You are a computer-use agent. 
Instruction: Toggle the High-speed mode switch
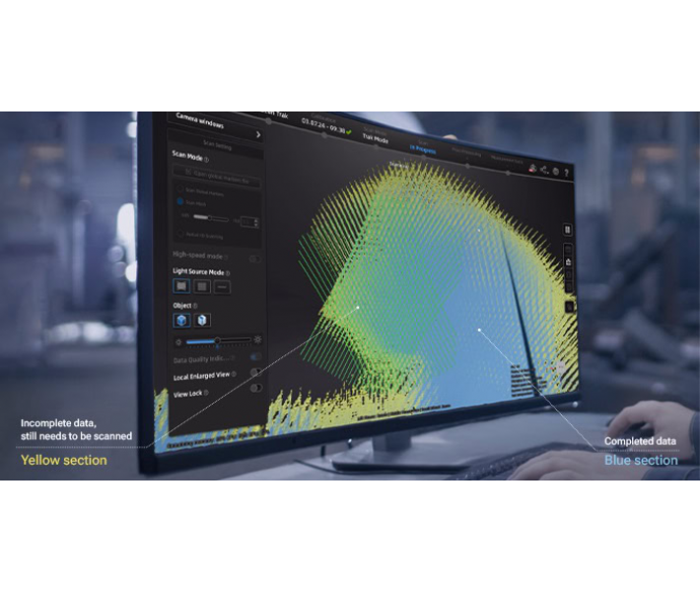click(255, 259)
